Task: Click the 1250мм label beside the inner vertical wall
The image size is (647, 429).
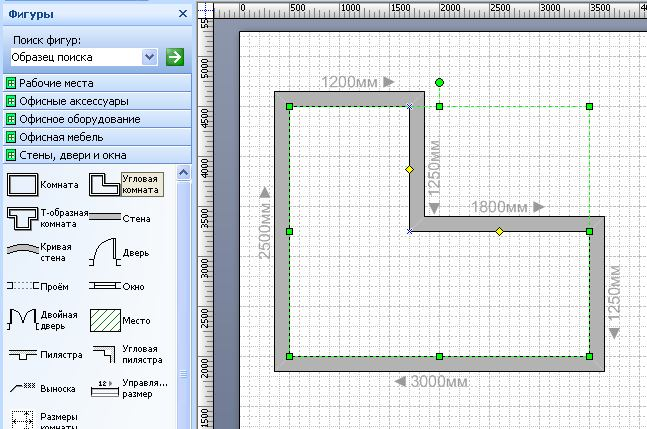Action: 434,168
